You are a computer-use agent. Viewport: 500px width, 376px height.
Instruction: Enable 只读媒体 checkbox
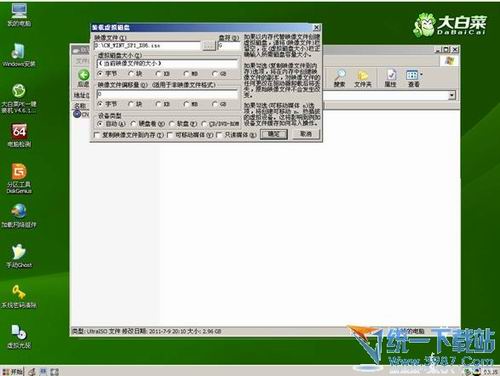pos(219,135)
